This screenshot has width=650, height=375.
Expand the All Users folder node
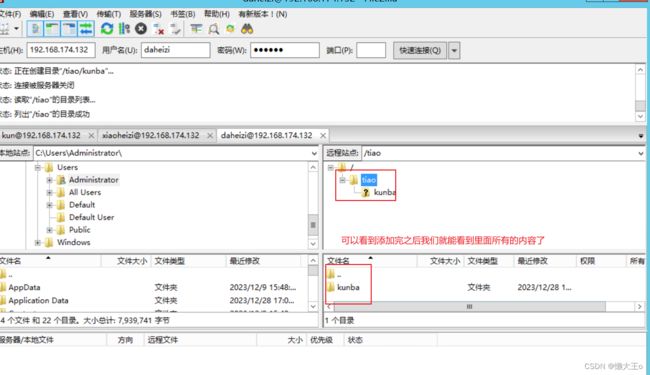click(50, 192)
